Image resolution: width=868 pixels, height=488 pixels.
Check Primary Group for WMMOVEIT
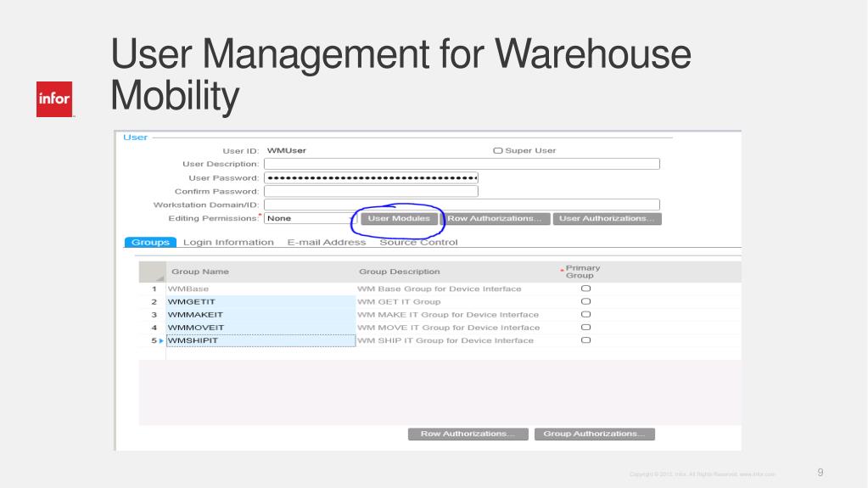(585, 328)
